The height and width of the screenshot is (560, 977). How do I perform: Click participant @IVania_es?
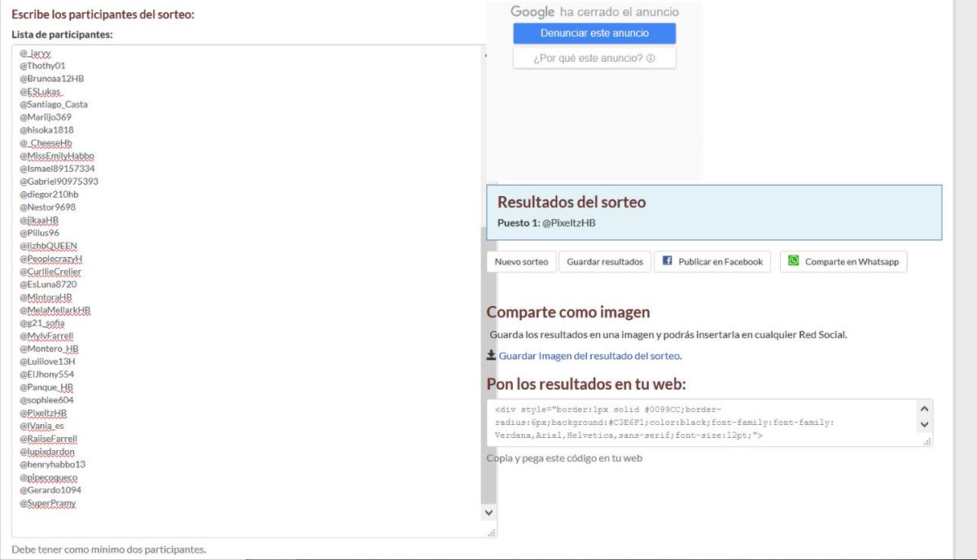pyautogui.click(x=42, y=426)
